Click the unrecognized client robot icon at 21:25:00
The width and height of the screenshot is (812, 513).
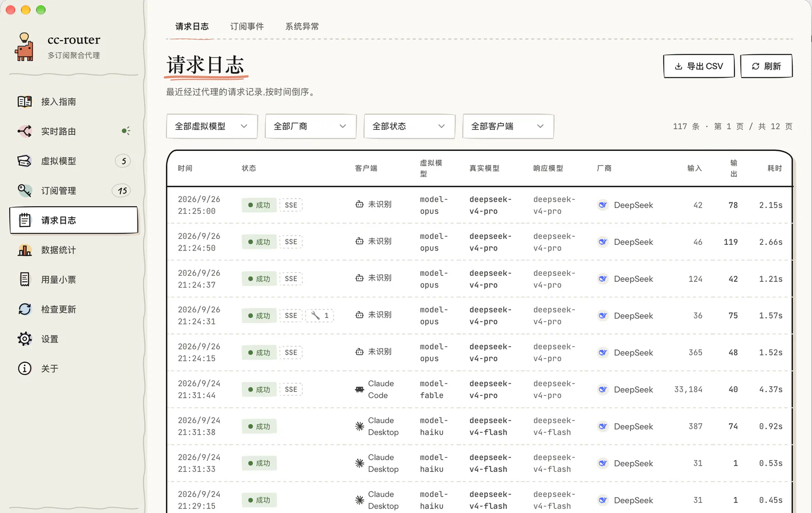(x=359, y=204)
